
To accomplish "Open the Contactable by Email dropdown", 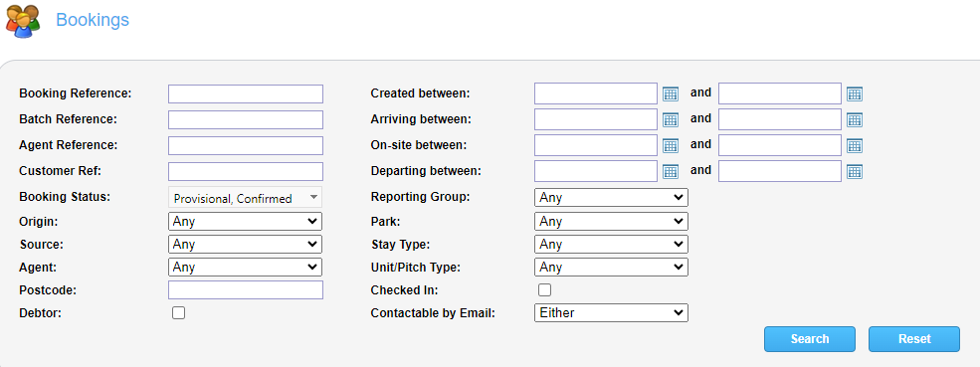I will pyautogui.click(x=611, y=312).
